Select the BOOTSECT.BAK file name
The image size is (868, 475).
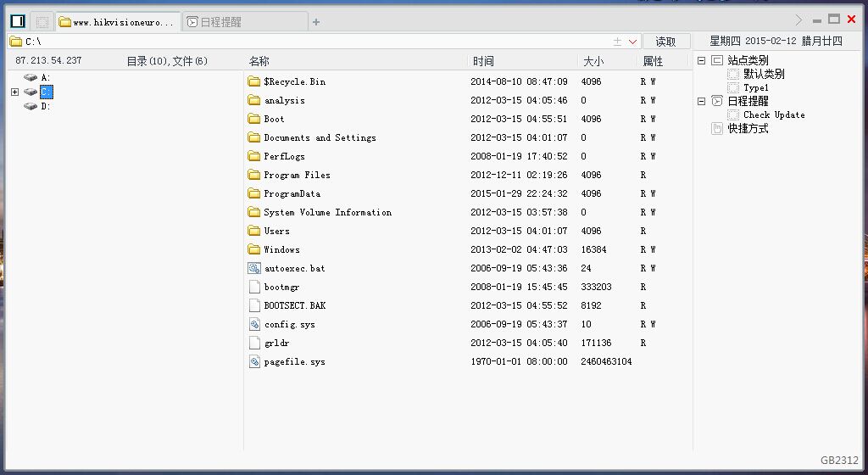pyautogui.click(x=295, y=305)
